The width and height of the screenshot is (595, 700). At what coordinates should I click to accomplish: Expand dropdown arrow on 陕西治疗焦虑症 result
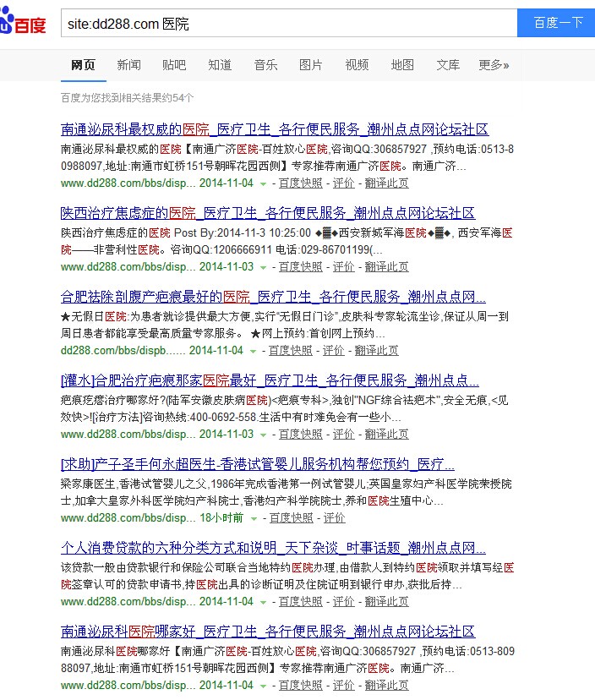[263, 267]
